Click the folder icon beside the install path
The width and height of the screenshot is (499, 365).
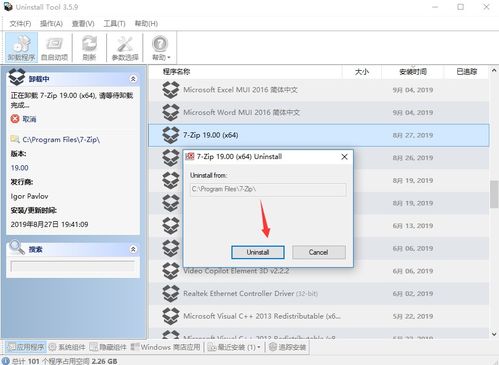15,139
